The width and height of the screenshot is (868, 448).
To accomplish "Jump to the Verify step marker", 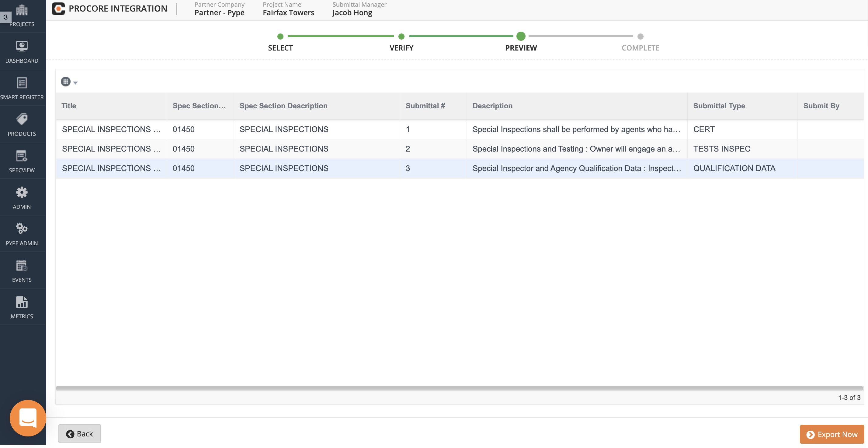I will [401, 37].
